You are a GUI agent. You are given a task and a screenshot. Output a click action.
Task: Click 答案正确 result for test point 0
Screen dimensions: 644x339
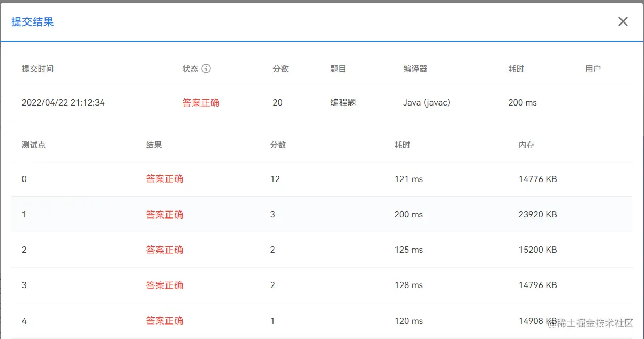point(164,179)
